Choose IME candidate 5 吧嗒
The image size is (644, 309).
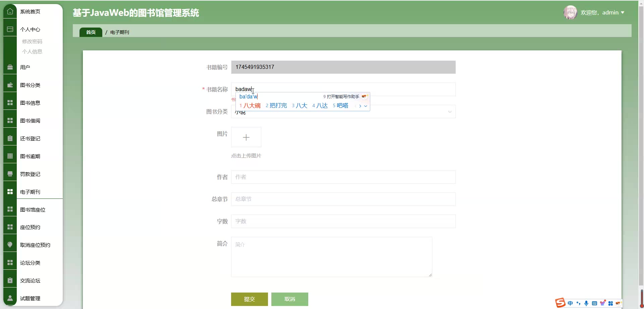tap(340, 105)
